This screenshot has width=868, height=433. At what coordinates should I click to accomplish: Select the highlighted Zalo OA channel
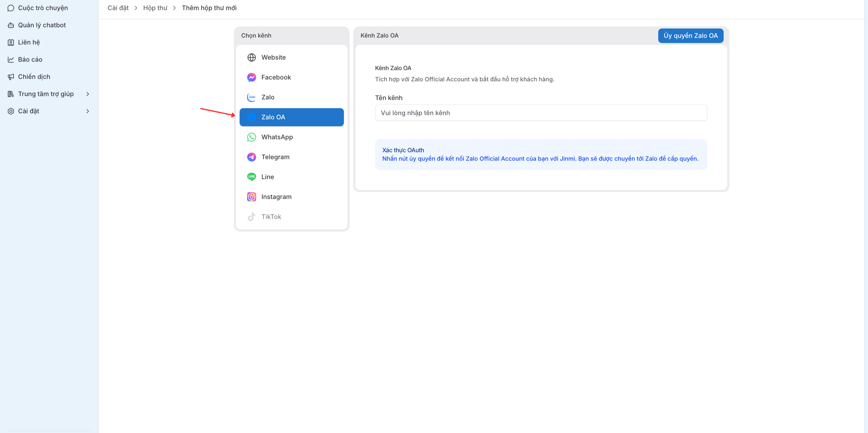pos(291,117)
